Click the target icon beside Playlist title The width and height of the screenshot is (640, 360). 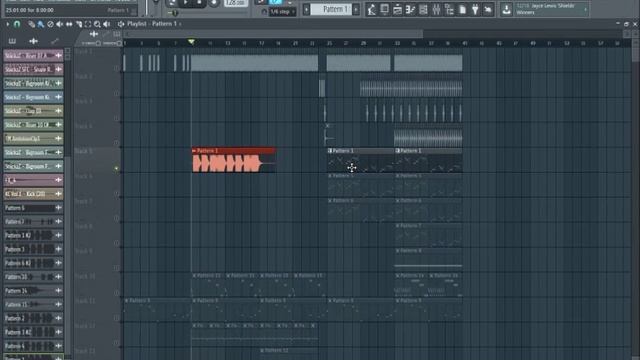click(121, 24)
